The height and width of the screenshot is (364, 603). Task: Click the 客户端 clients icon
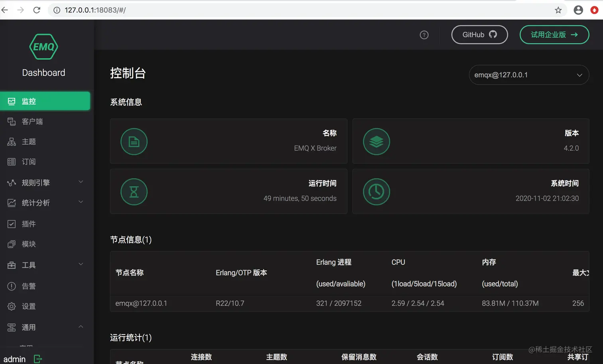click(x=12, y=122)
